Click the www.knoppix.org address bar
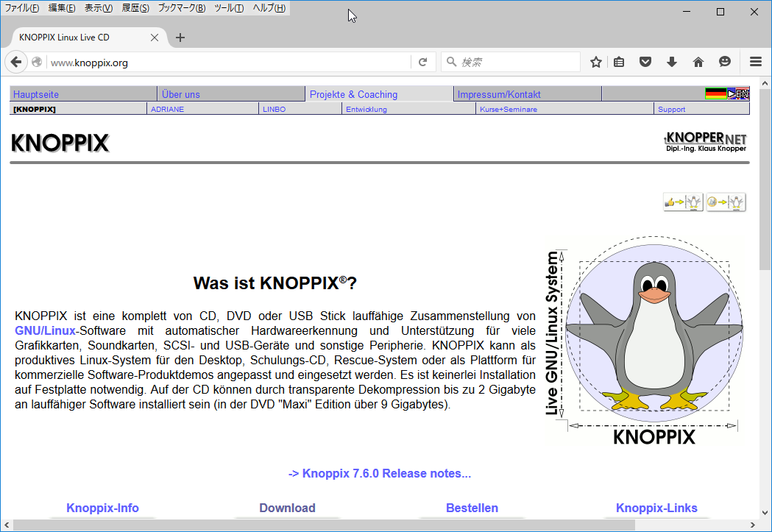Viewport: 772px width, 532px height. pyautogui.click(x=229, y=63)
